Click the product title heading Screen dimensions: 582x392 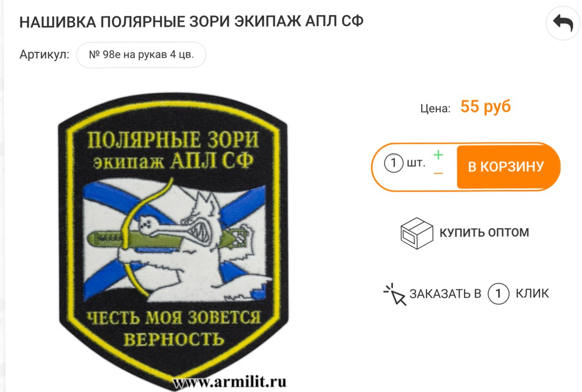point(191,22)
